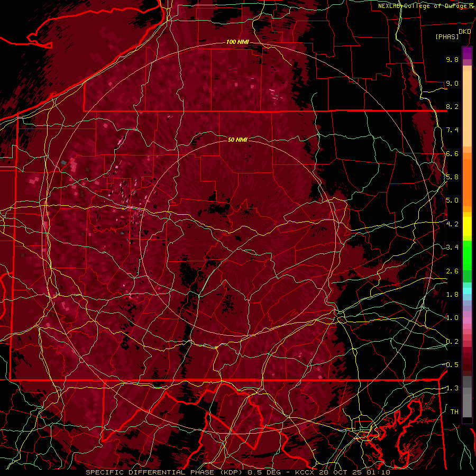Click the 50 NMI range ring label
Screen dimensions: 476x476
(237, 140)
